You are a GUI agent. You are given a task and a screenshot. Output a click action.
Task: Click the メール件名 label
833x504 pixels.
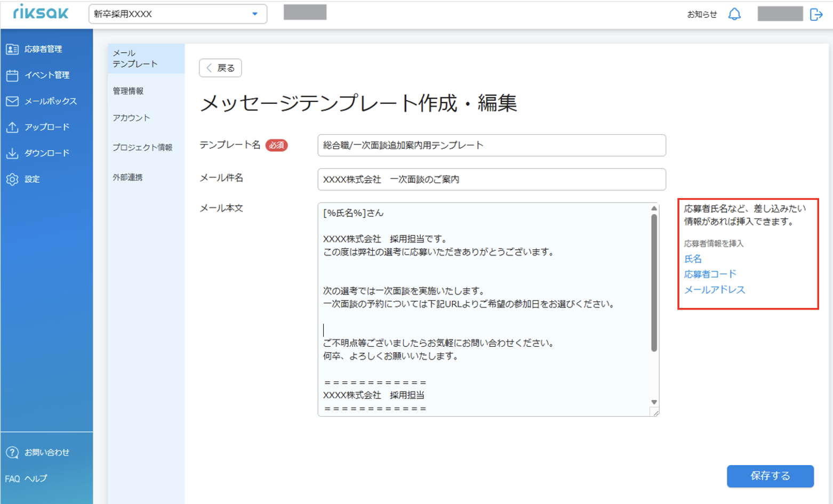(221, 178)
